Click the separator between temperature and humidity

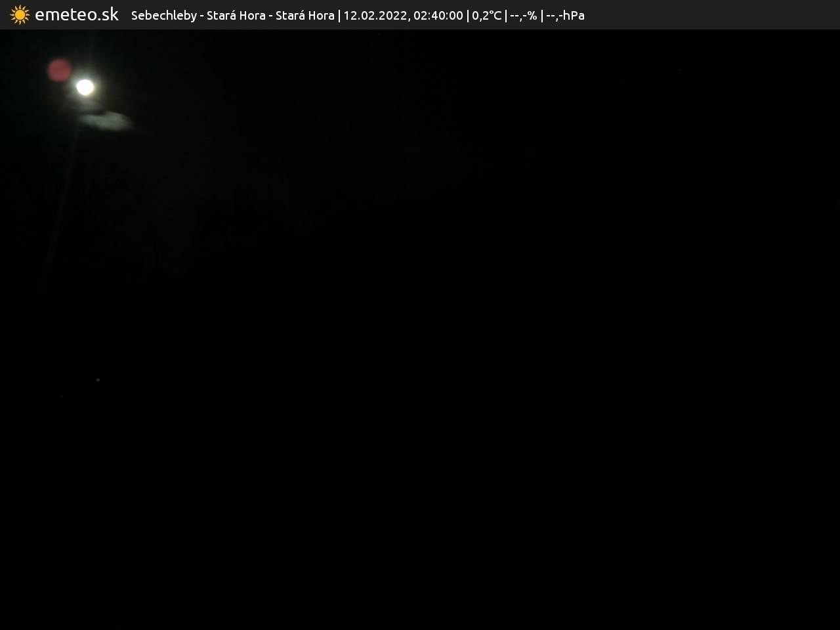point(506,15)
